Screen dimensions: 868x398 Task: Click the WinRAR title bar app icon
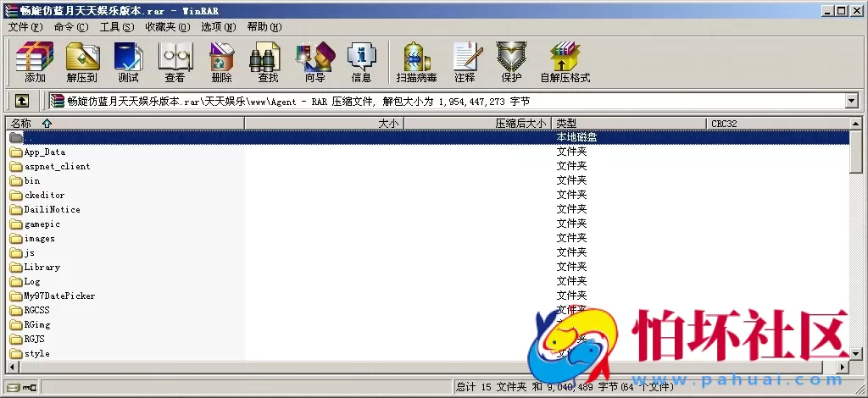coord(11,10)
